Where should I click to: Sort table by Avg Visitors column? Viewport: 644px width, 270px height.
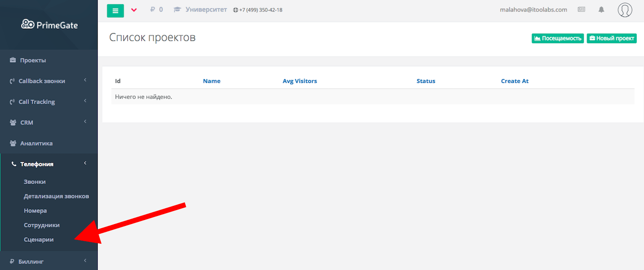[300, 81]
